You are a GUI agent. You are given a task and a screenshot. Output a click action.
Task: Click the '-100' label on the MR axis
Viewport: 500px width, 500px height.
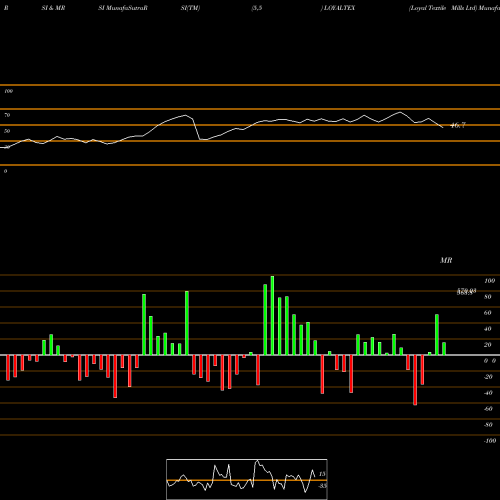[490, 441]
